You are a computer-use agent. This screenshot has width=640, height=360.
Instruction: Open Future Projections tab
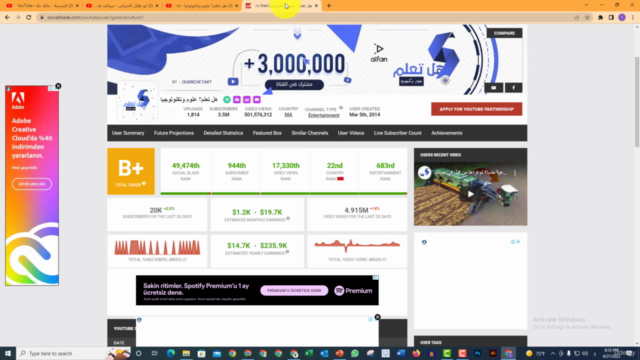[174, 133]
